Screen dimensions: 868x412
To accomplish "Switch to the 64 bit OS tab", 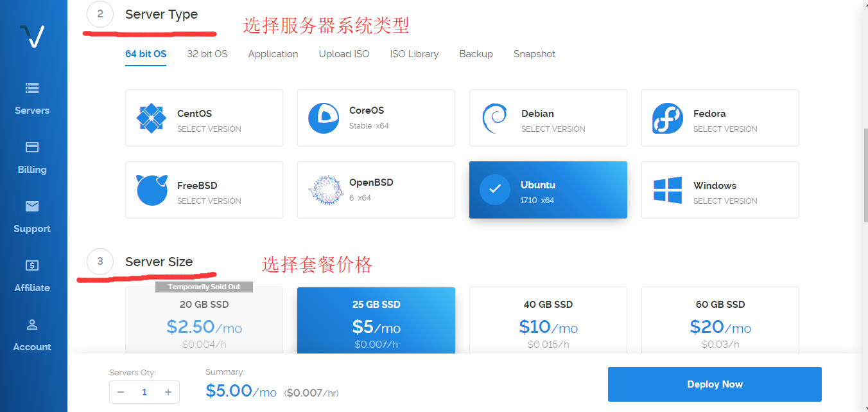I will point(146,54).
